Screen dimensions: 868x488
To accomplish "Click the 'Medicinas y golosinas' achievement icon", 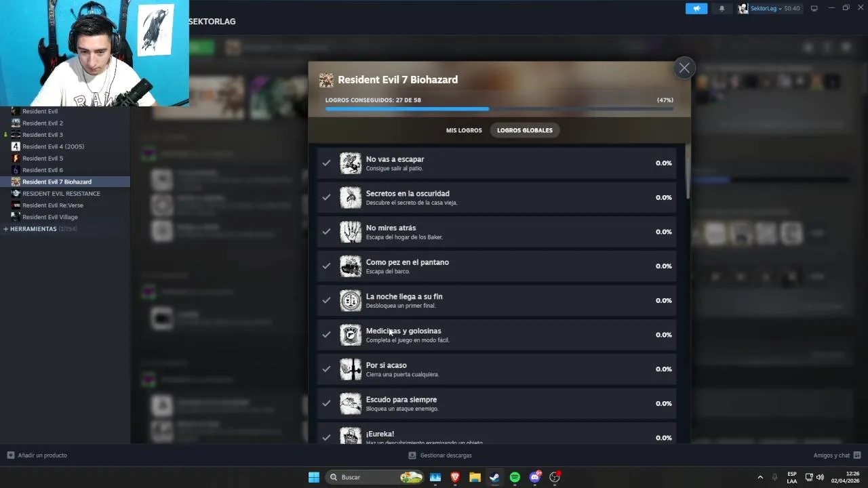I will tap(351, 335).
